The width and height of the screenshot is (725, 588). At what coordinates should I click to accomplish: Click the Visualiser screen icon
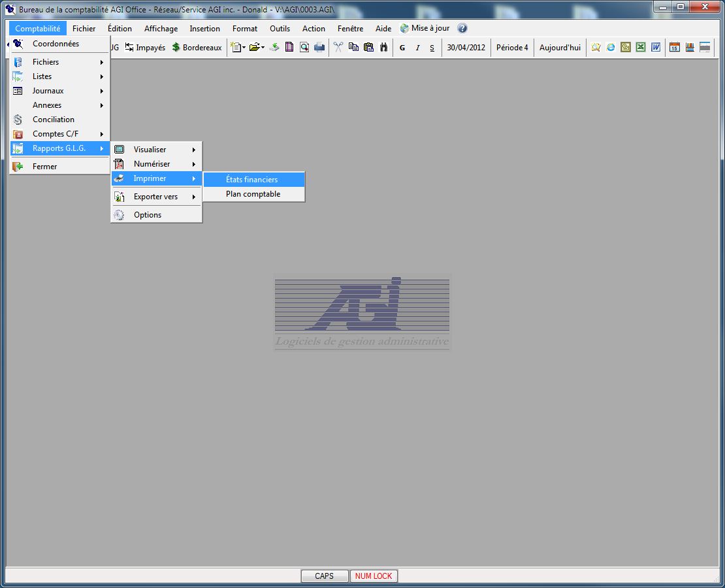coord(119,150)
